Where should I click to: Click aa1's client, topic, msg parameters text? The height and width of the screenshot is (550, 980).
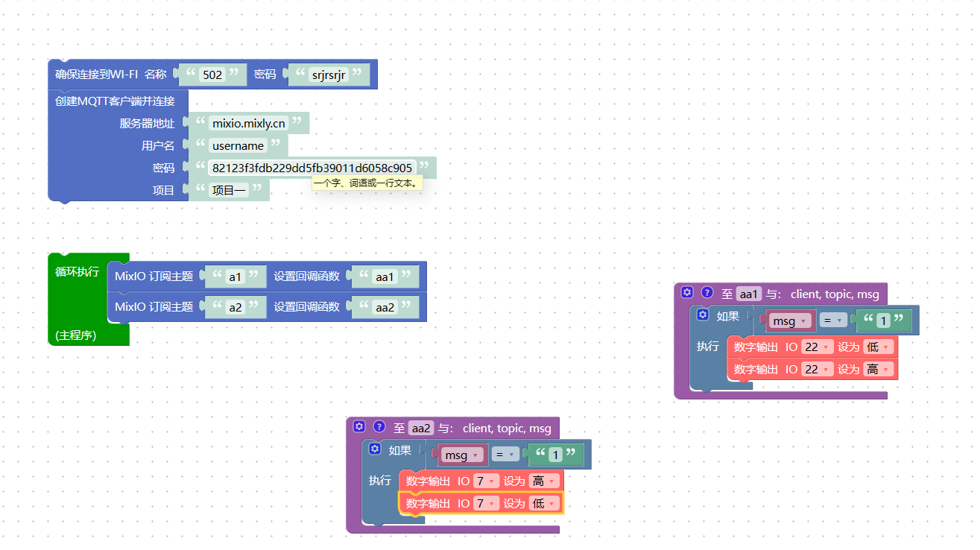click(835, 294)
